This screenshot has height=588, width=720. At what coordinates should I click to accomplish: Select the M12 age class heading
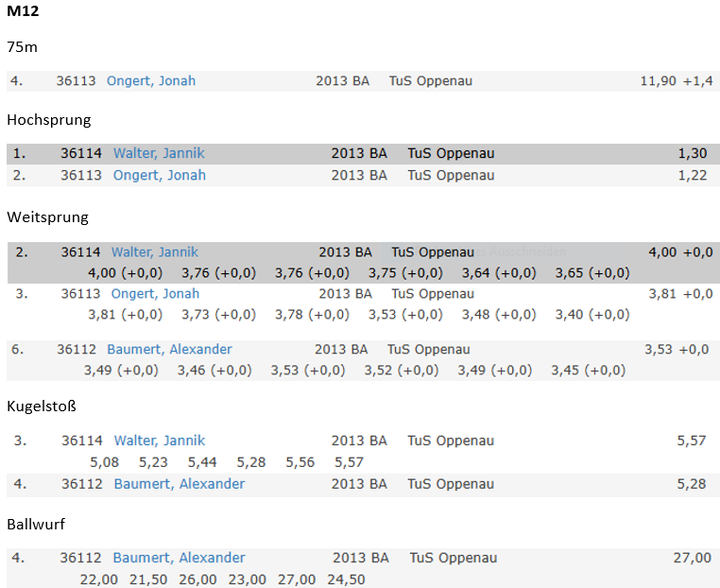23,11
